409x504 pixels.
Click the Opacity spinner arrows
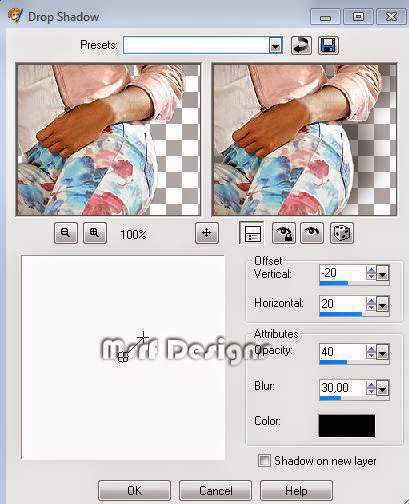371,352
